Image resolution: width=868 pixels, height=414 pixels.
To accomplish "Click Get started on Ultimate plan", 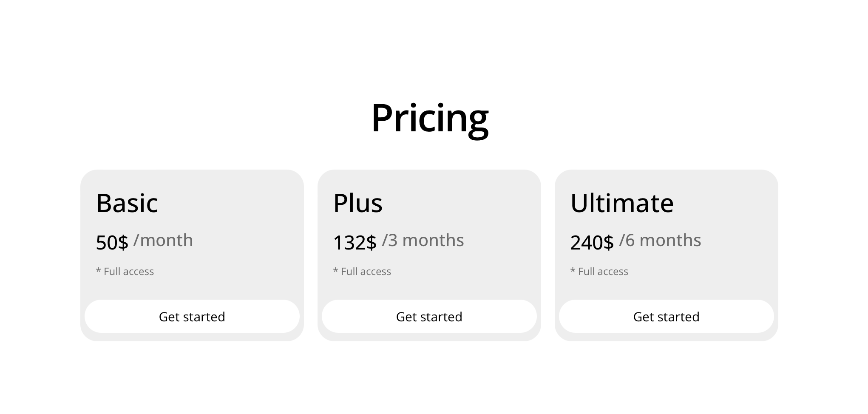I will tap(667, 316).
